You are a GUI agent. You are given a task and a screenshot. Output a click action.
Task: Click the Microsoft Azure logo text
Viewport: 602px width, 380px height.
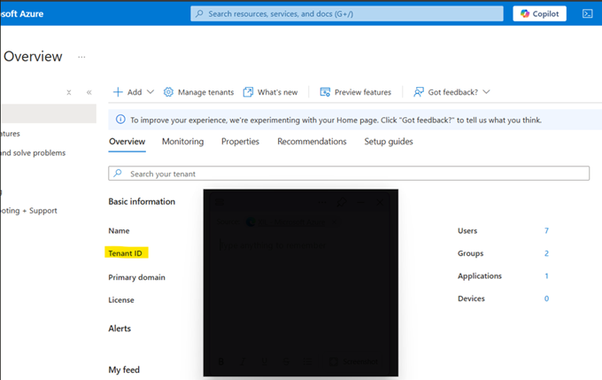pos(22,14)
